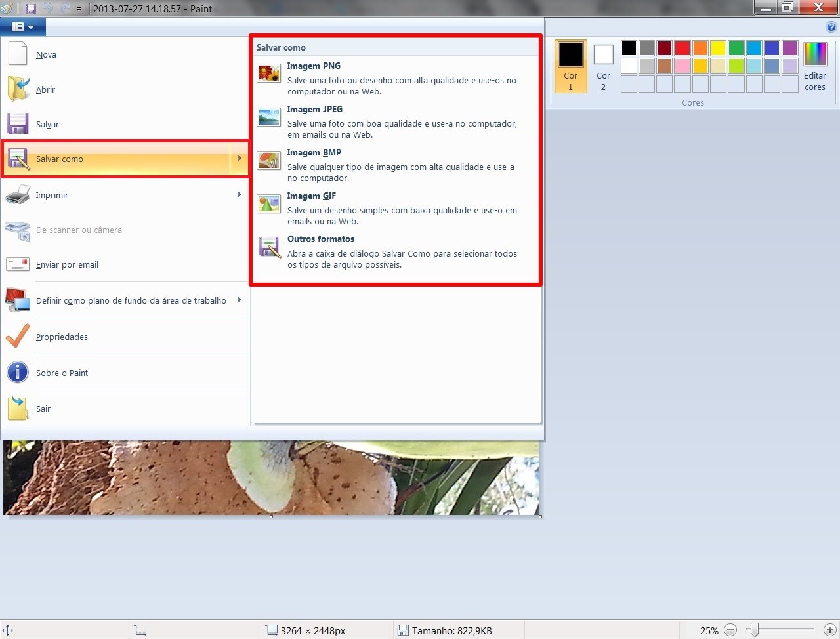Open Editar cores color editor

click(x=815, y=66)
